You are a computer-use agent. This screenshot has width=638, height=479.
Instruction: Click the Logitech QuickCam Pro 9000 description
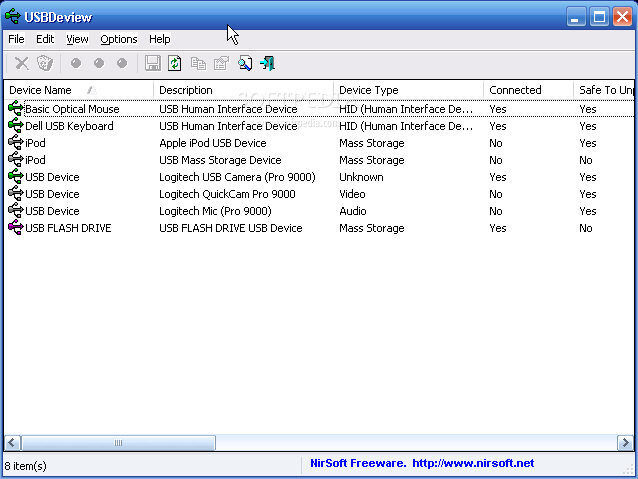227,194
